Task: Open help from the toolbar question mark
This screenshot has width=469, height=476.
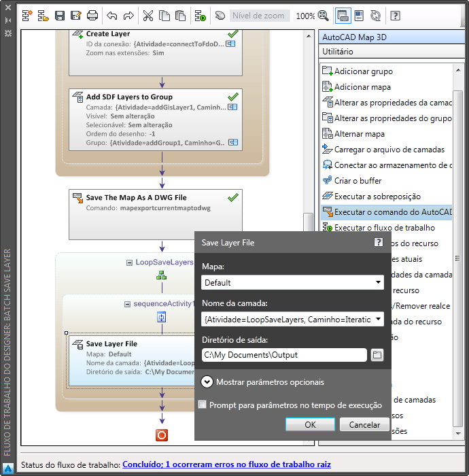Action: 395,16
